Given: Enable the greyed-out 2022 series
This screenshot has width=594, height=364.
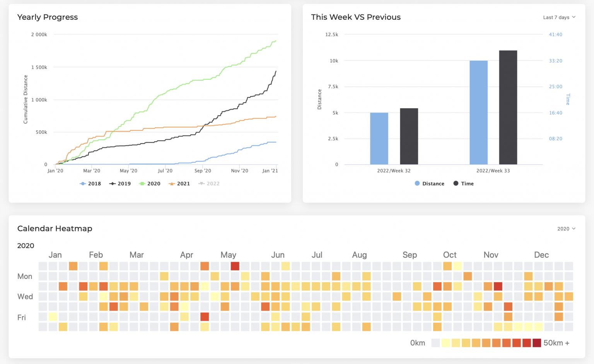Looking at the screenshot, I should 209,184.
